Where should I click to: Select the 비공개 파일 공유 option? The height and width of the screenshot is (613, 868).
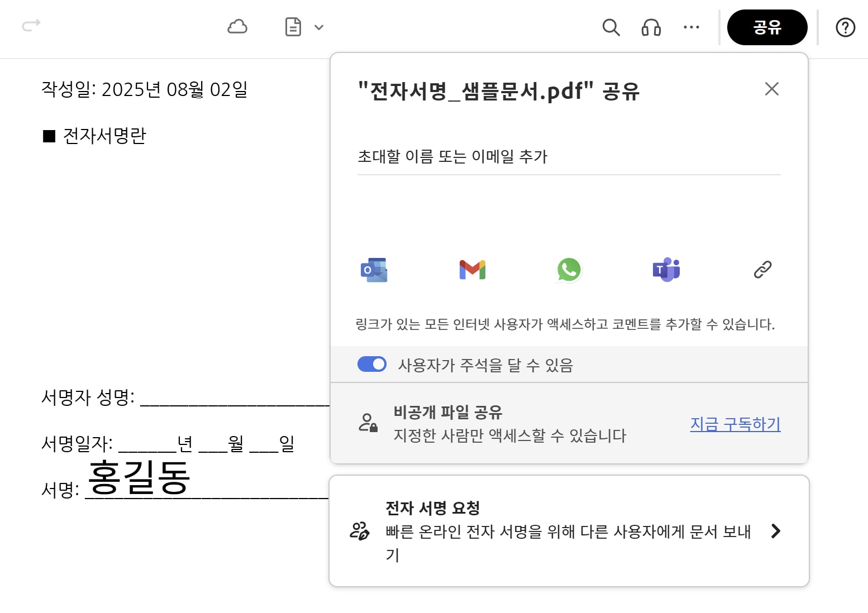(x=447, y=413)
